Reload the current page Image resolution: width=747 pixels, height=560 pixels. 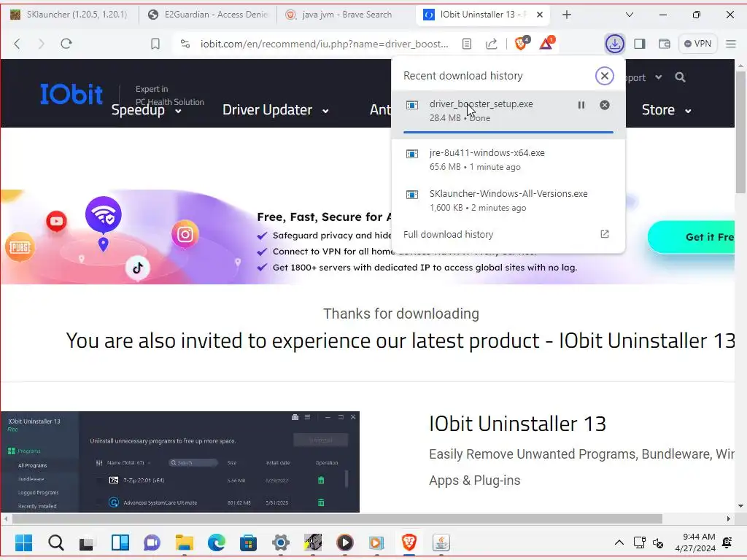pyautogui.click(x=66, y=44)
